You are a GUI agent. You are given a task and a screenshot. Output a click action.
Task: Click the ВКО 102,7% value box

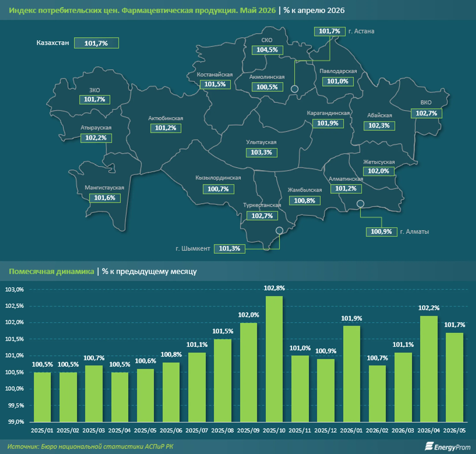pos(426,113)
